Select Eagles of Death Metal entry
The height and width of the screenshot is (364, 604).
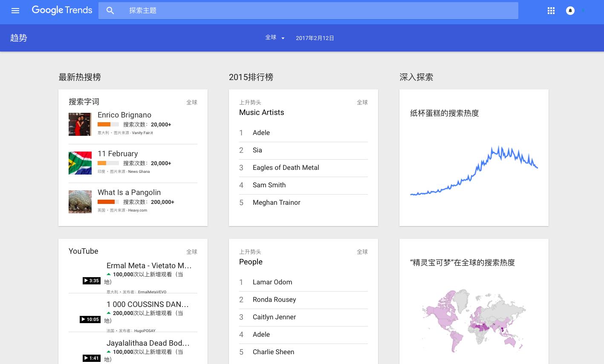pos(286,168)
